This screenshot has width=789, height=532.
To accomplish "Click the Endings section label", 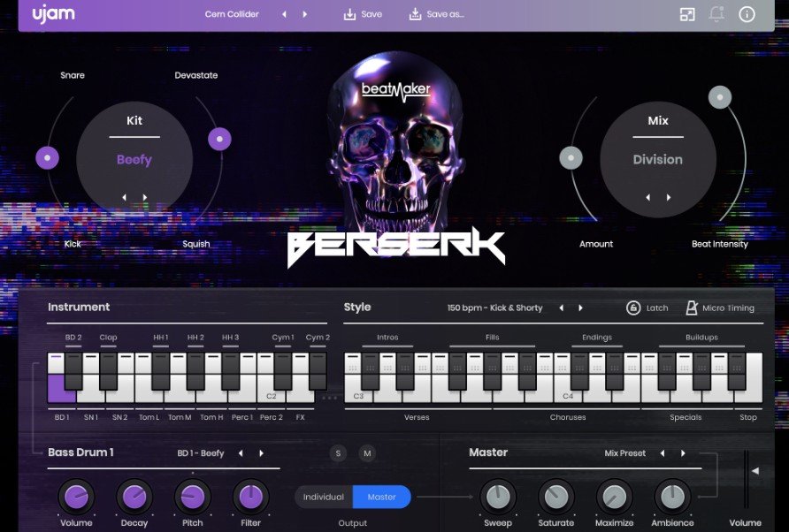I will tap(597, 338).
